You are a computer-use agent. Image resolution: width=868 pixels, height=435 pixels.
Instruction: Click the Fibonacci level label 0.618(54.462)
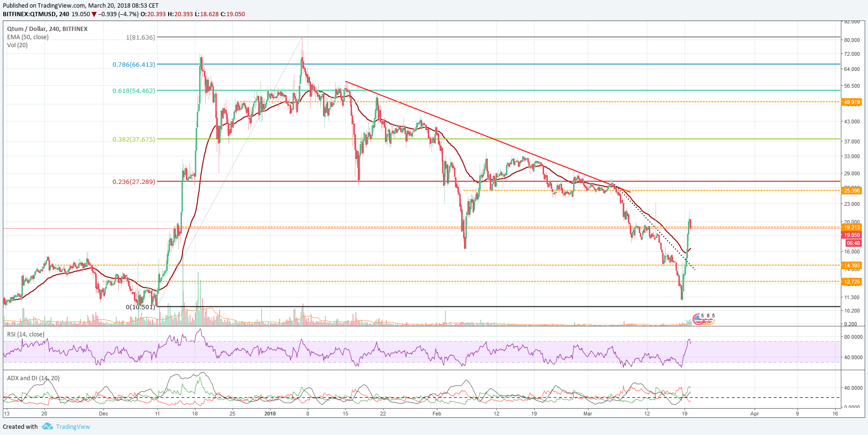coord(134,91)
